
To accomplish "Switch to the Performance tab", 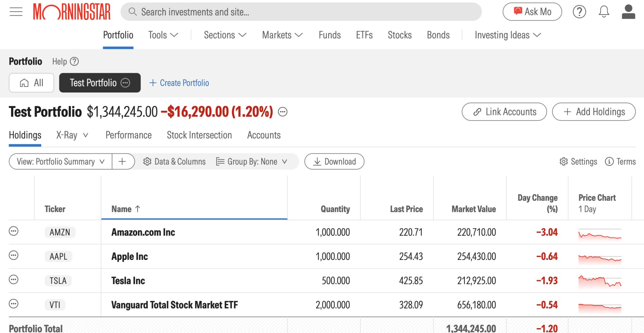I will [129, 135].
